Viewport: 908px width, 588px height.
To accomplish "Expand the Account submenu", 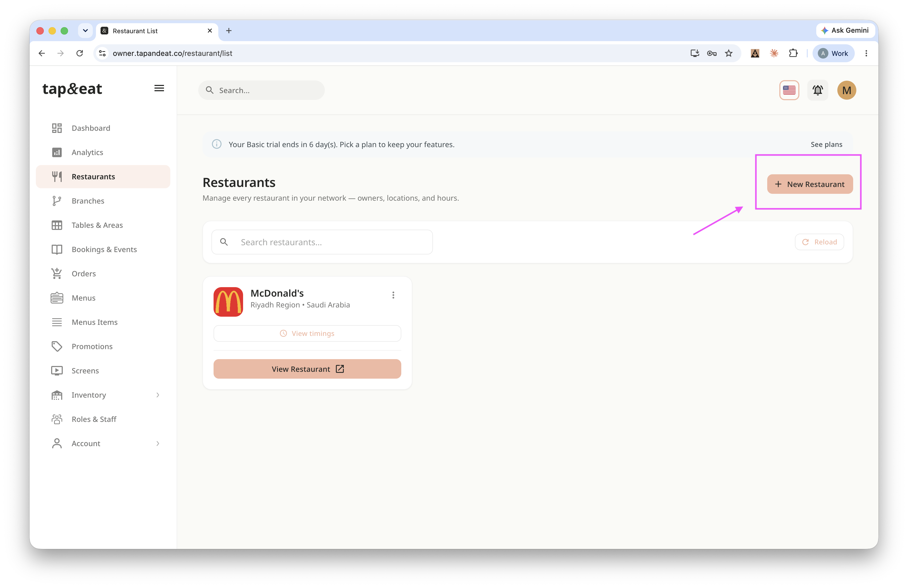I will point(158,444).
